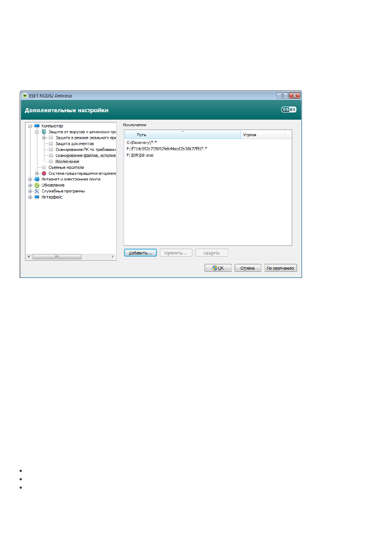392x555 pixels.
Task: Expand the Служебные программы tree node
Action: click(x=30, y=191)
